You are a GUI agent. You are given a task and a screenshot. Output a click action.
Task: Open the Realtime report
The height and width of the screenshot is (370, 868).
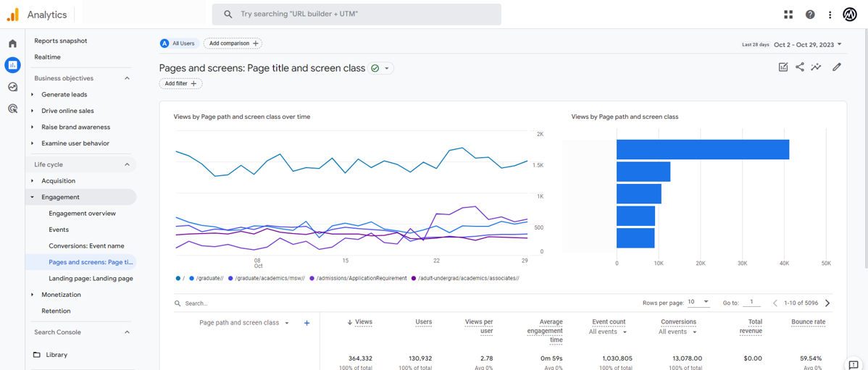click(x=47, y=57)
